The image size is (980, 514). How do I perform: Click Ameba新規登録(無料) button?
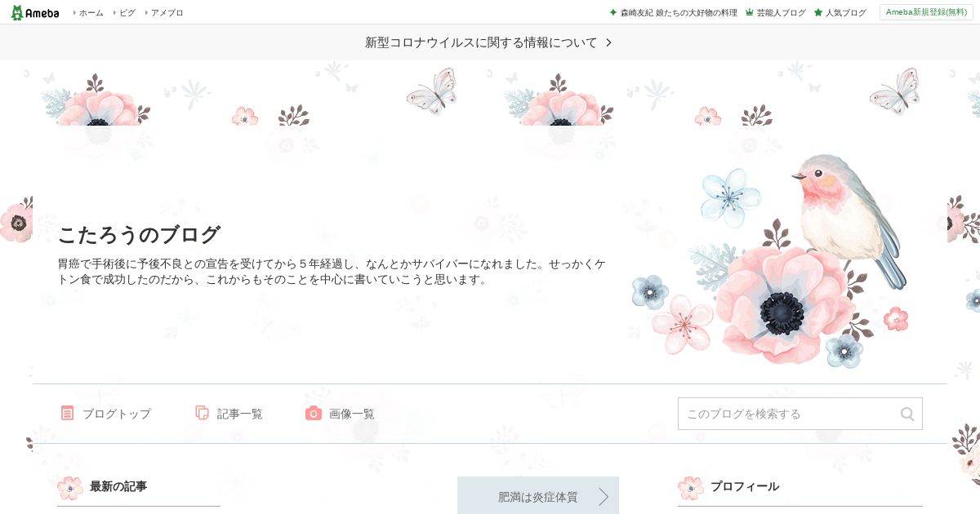tap(926, 12)
